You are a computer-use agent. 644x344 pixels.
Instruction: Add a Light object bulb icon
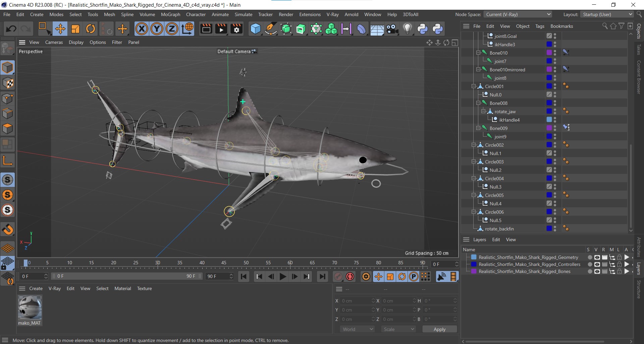coord(407,29)
